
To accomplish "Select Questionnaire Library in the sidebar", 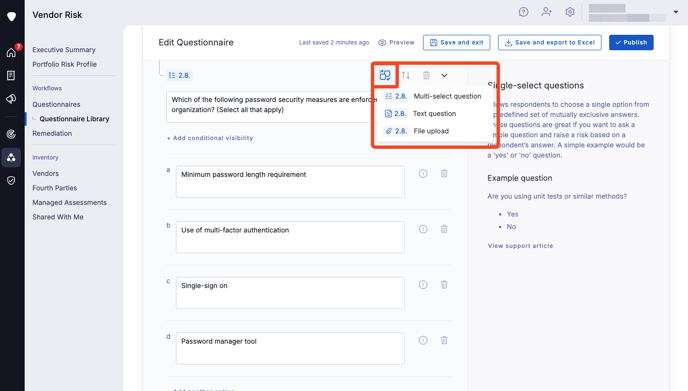I will click(74, 119).
